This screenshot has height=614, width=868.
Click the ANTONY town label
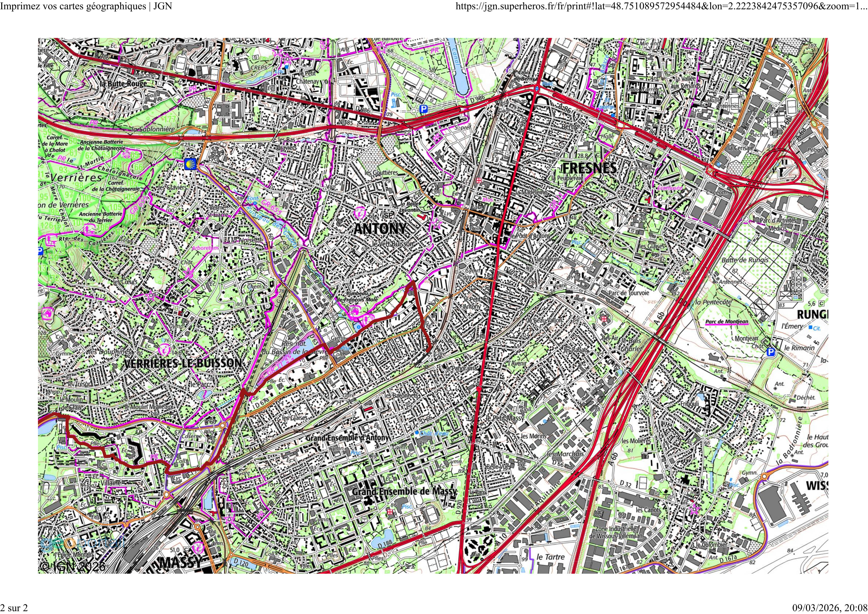(380, 228)
